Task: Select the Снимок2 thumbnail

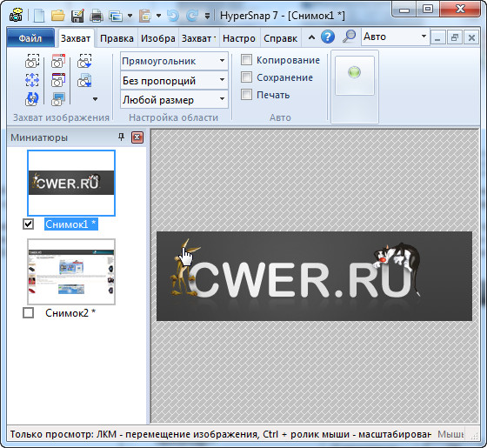Action: [x=71, y=271]
